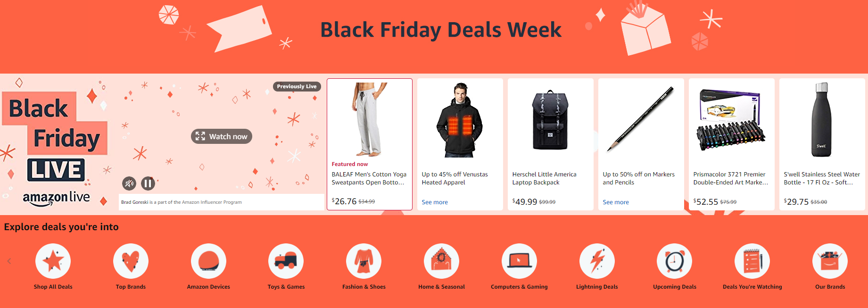868x308 pixels.
Task: See more Markers and Pencils deals
Action: [x=615, y=202]
